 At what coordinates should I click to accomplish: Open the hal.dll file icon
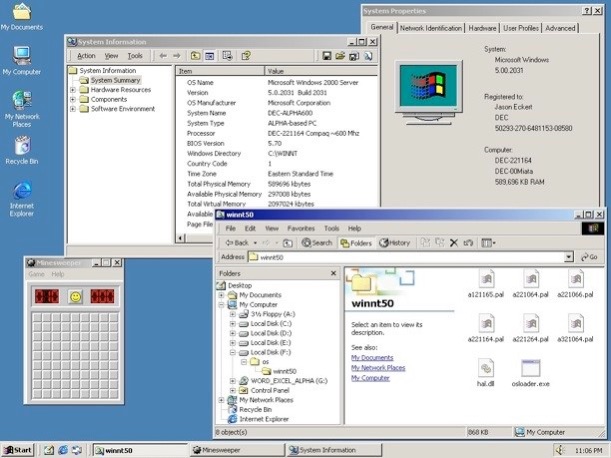click(485, 368)
